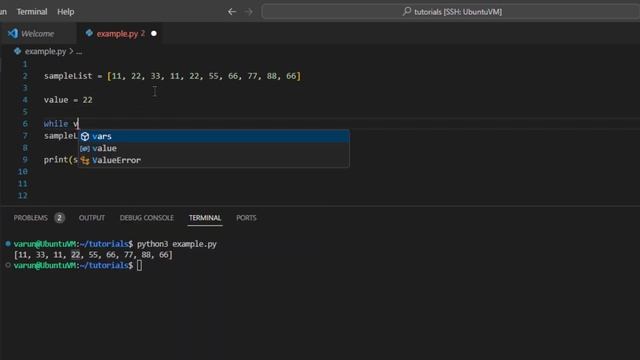640x360 pixels.
Task: Click the blue dot beside first terminal prompt
Action: 8,244
